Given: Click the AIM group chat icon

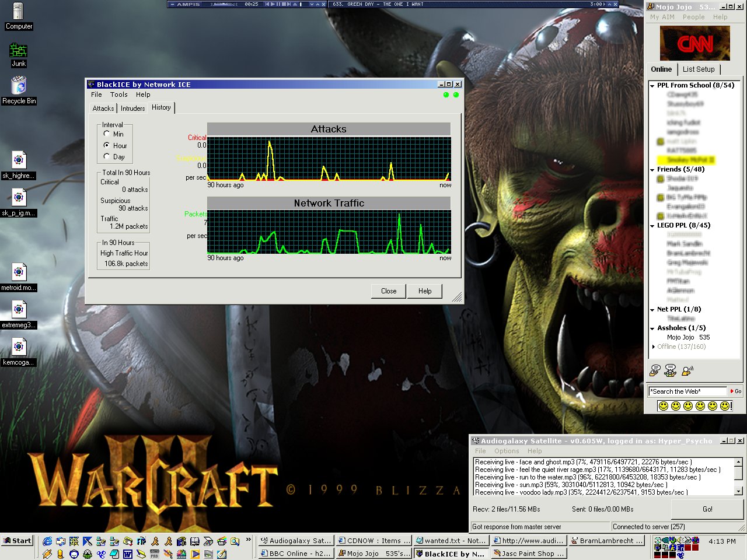Looking at the screenshot, I should (671, 370).
